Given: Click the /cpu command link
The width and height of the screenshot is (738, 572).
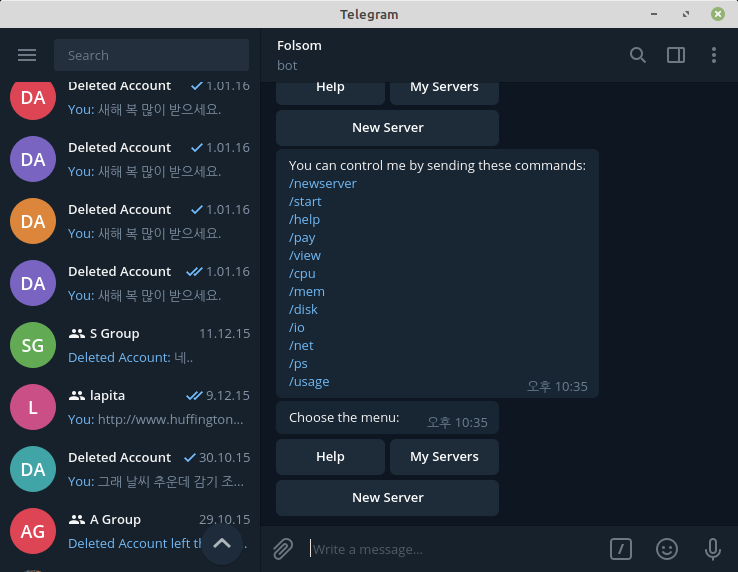Looking at the screenshot, I should [x=302, y=274].
